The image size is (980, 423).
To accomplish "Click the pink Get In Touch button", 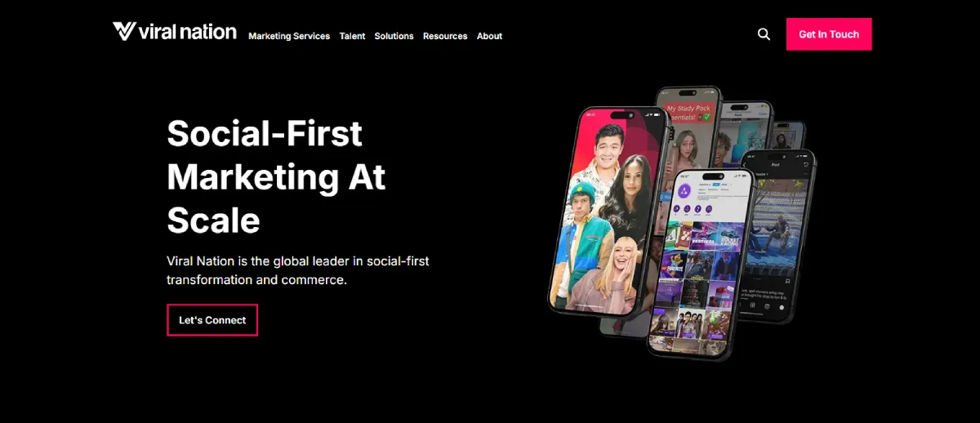I will [x=829, y=34].
